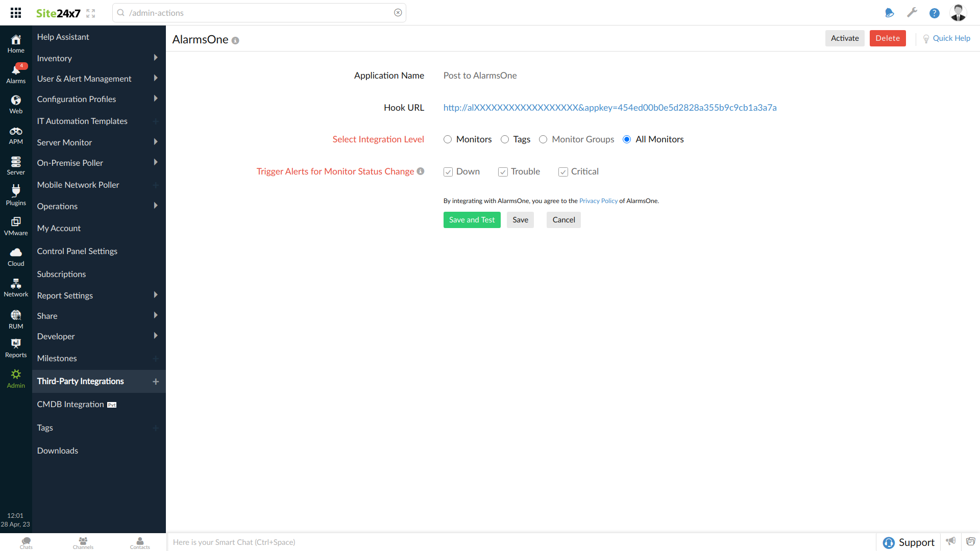Open the Home dashboard icon
This screenshot has height=551, width=980.
coord(15,43)
